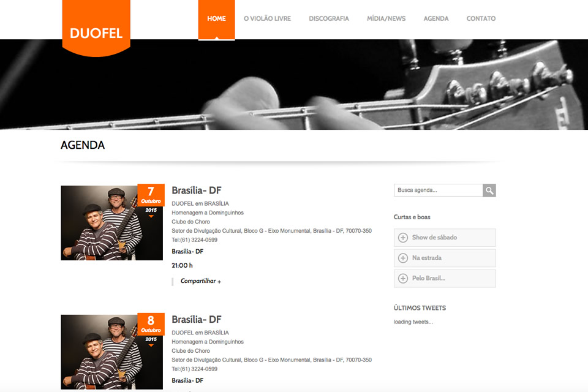Open second Brasília- DF event title
Screen dimensions: 588x392
pyautogui.click(x=197, y=320)
